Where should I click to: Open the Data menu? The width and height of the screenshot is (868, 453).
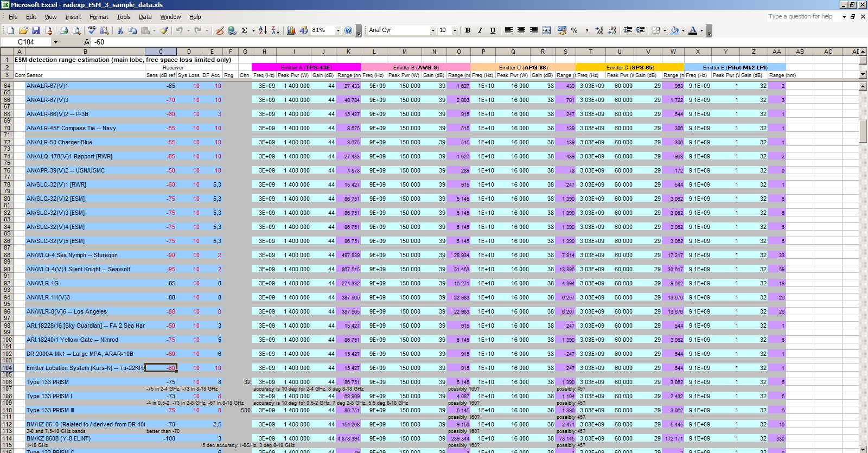(145, 17)
